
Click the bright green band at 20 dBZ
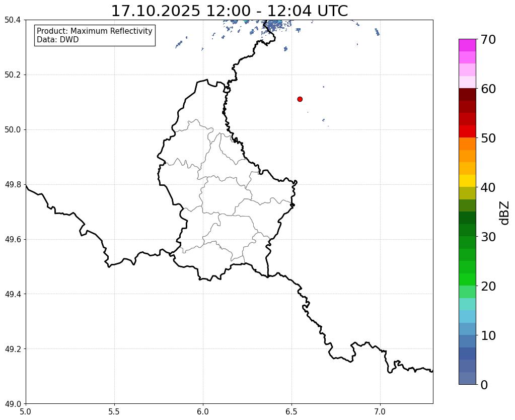467,279
